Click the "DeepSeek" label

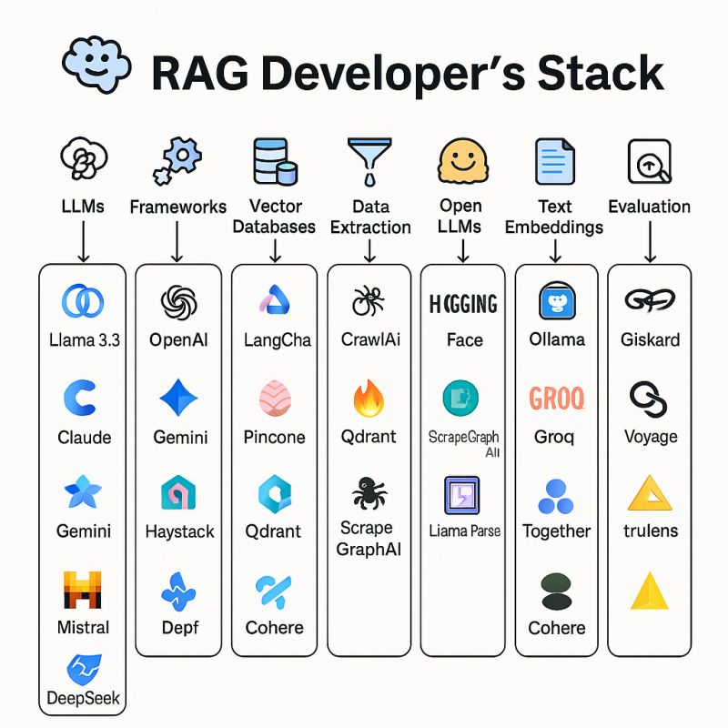click(84, 698)
